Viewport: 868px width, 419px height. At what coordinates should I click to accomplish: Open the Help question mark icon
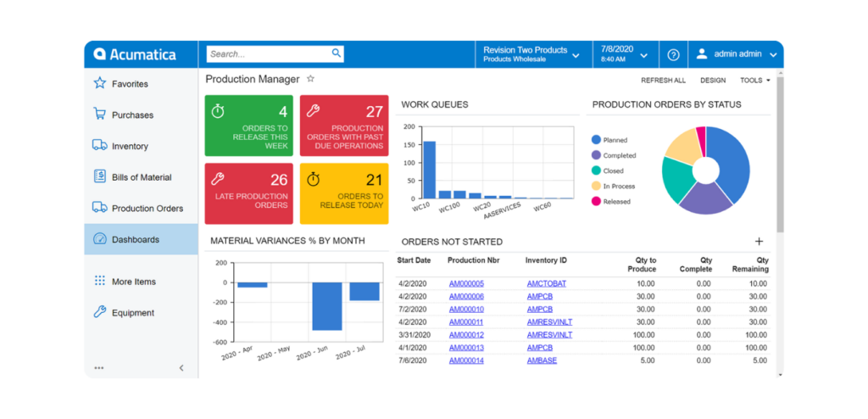coord(673,54)
